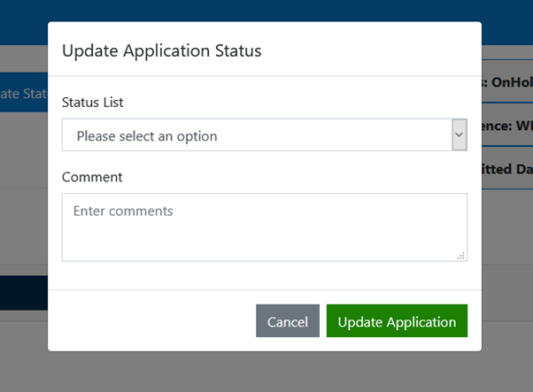Submit with the green Update Application button
The image size is (533, 392).
click(x=397, y=321)
